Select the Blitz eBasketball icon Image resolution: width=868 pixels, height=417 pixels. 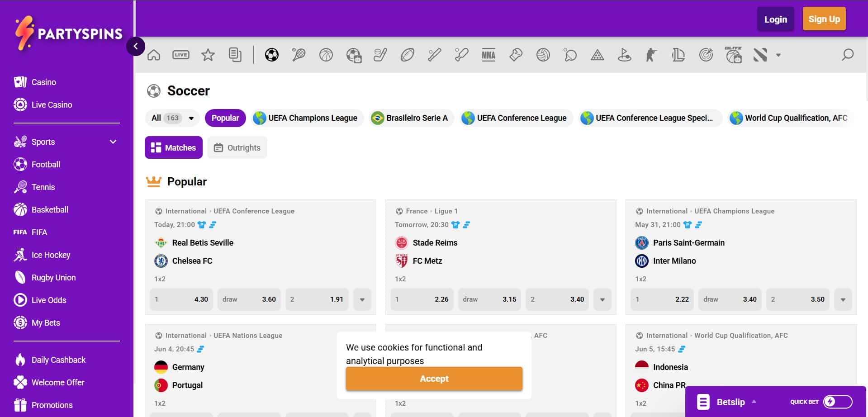click(x=733, y=55)
